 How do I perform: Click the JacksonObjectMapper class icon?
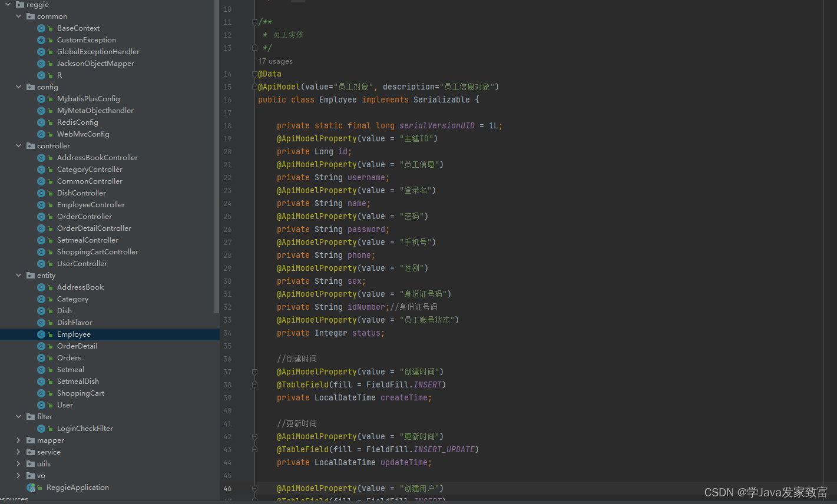41,64
